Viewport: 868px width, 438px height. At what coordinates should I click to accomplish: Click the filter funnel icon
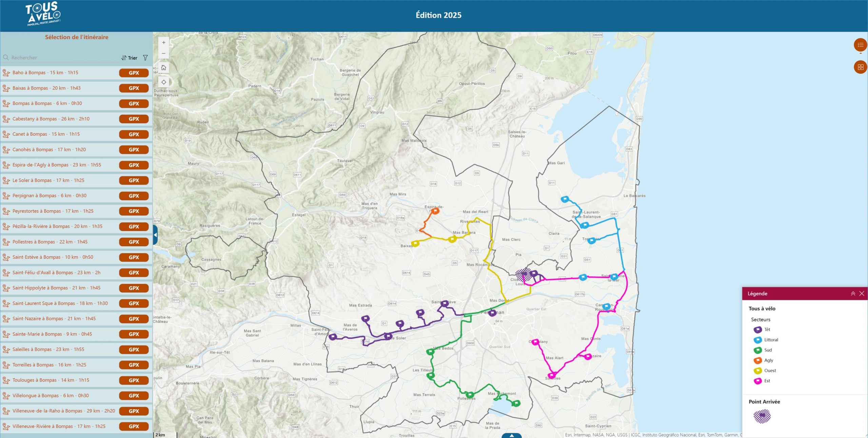(145, 58)
